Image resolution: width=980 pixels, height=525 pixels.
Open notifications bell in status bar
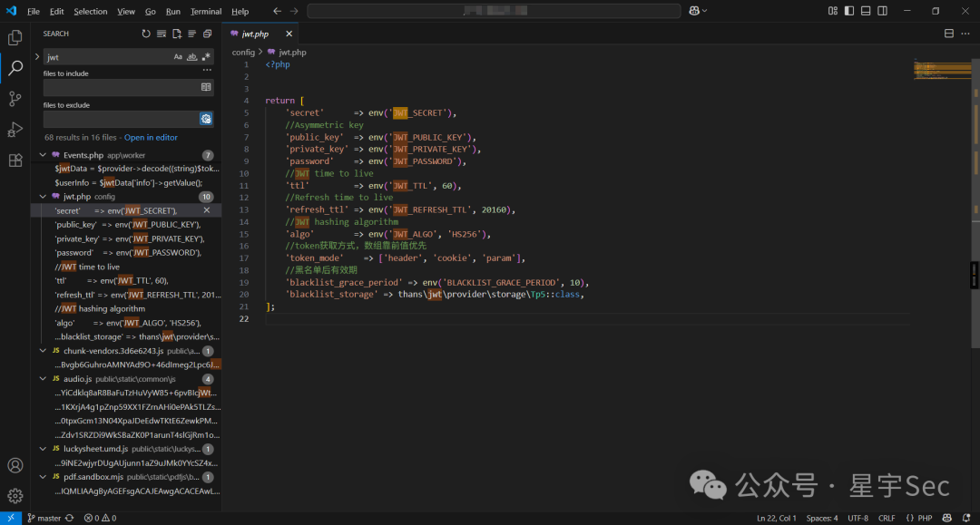(966, 518)
